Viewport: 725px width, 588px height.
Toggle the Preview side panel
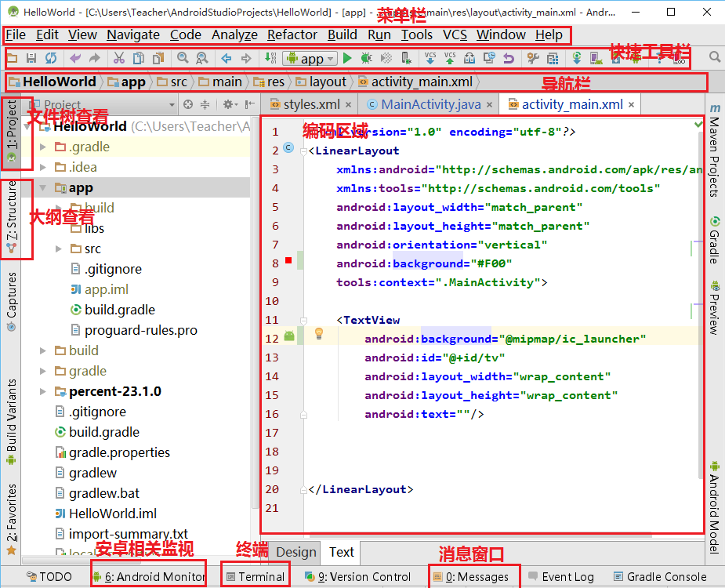715,307
